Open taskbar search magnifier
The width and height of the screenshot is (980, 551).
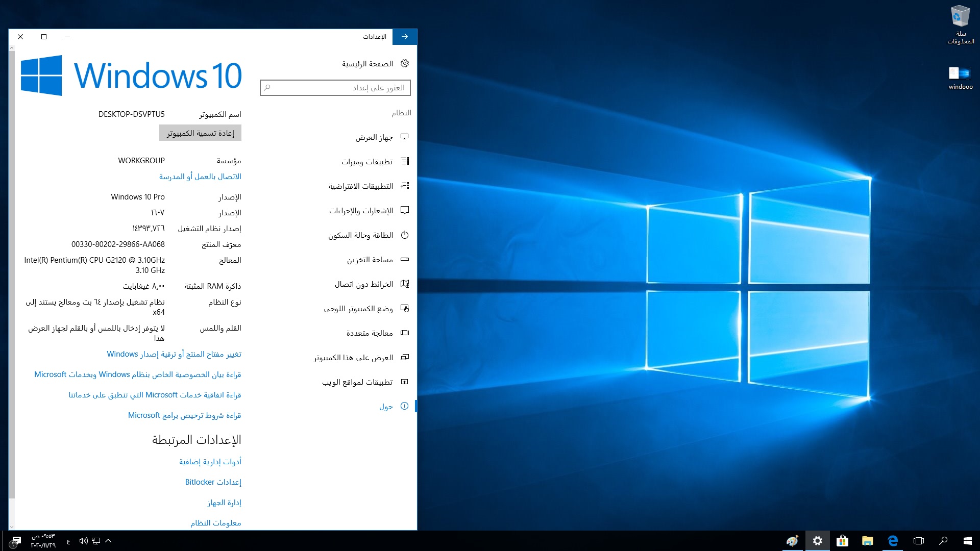(x=943, y=541)
